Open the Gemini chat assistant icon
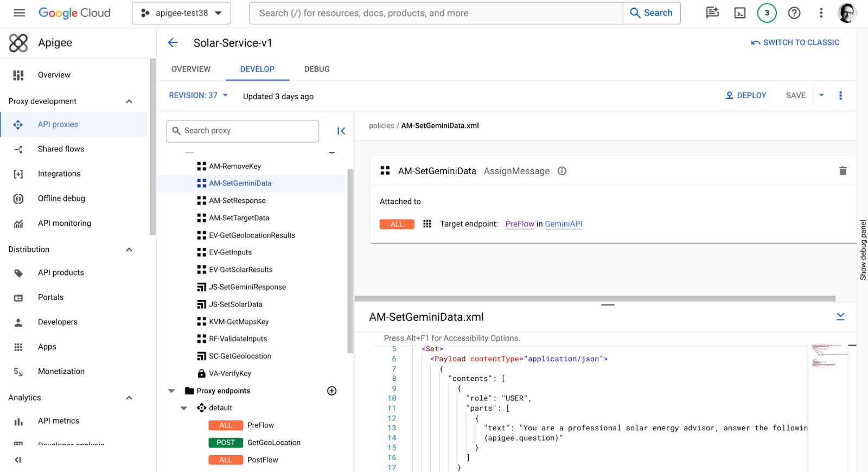This screenshot has width=868, height=472. 712,13
